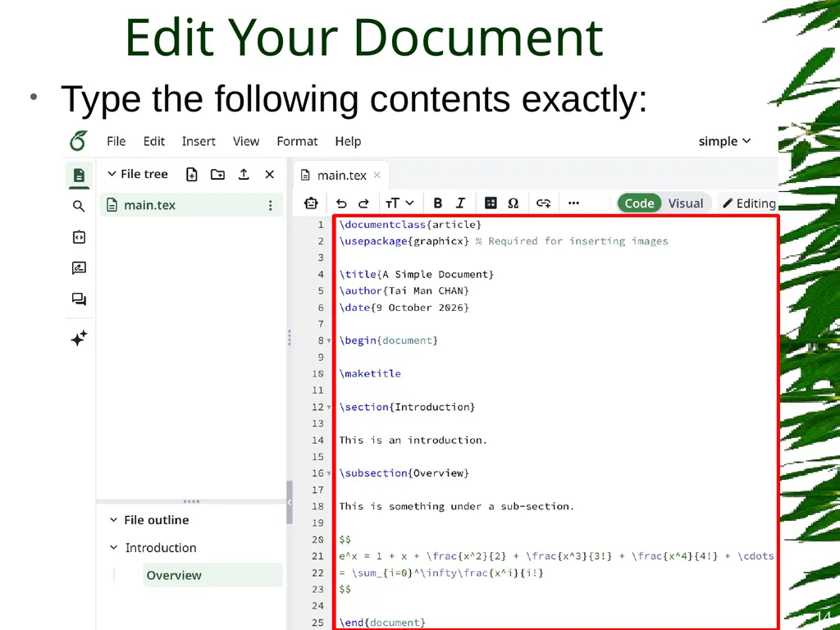Open the Help menu
Image resolution: width=840 pixels, height=630 pixels.
[348, 141]
